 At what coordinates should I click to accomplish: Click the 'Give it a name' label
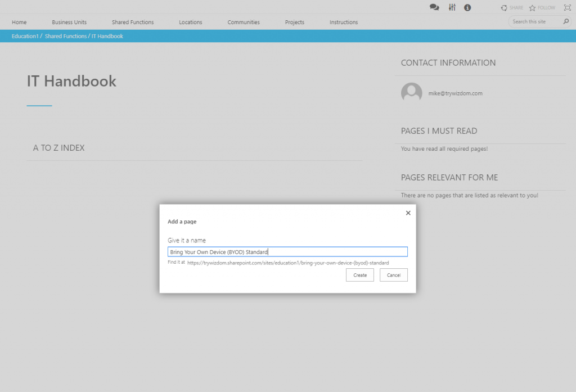coord(187,240)
